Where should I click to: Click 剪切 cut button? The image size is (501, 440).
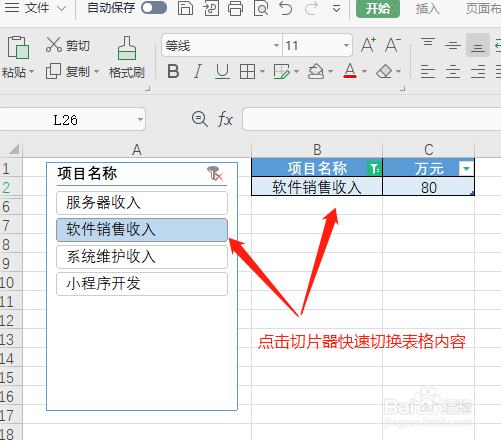(68, 45)
